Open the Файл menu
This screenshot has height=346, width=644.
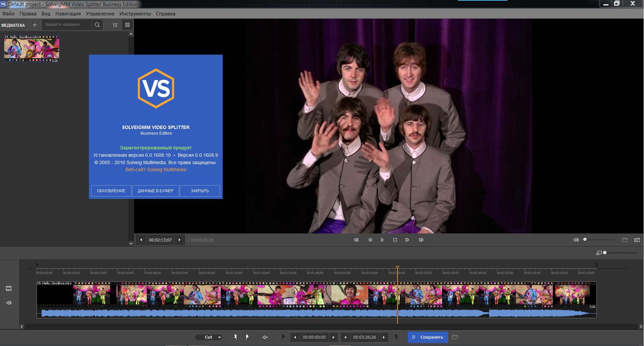8,14
